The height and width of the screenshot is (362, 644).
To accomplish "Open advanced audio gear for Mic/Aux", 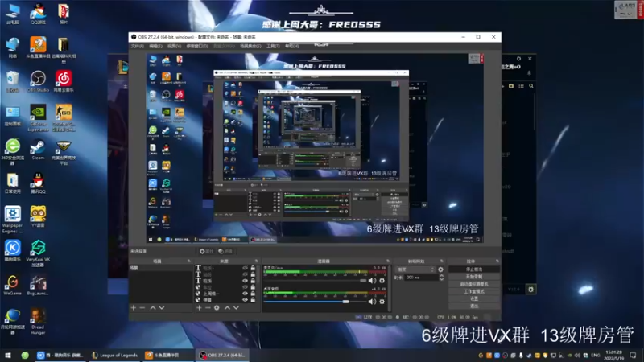I will point(382,281).
